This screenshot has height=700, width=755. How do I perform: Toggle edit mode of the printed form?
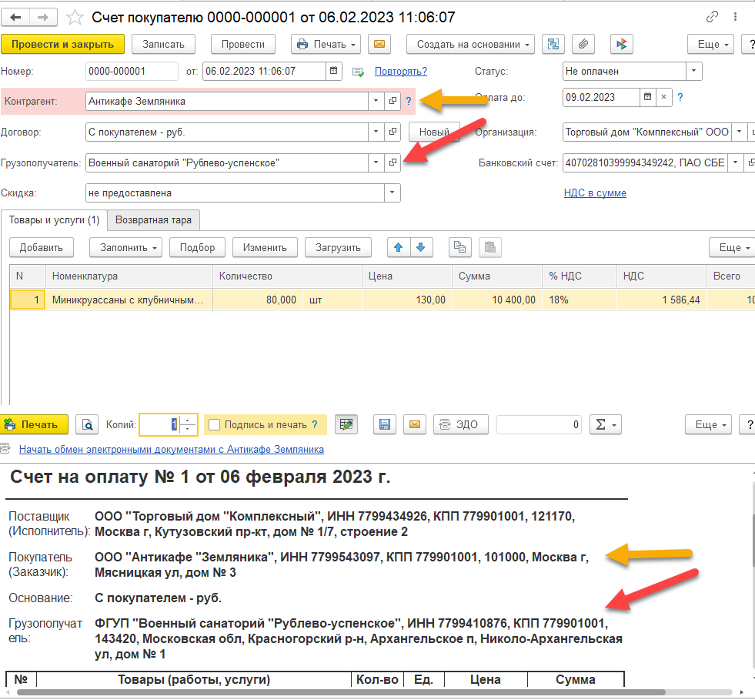[346, 425]
